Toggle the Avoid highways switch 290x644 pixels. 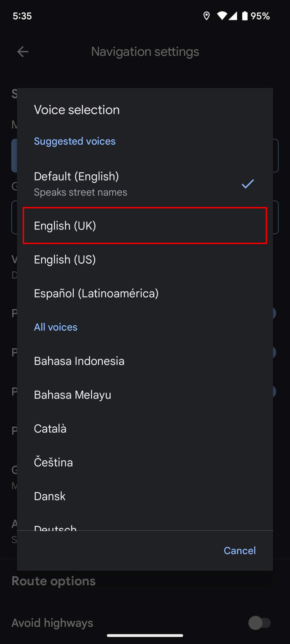[259, 623]
